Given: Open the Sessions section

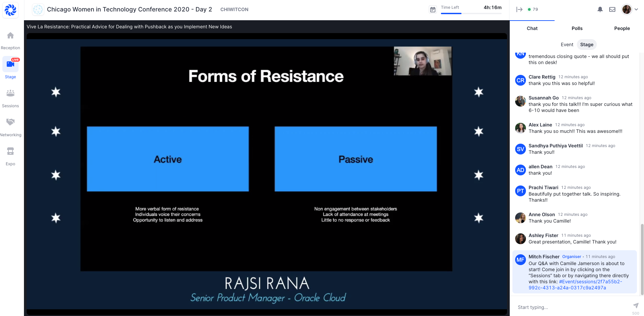Looking at the screenshot, I should click(10, 98).
